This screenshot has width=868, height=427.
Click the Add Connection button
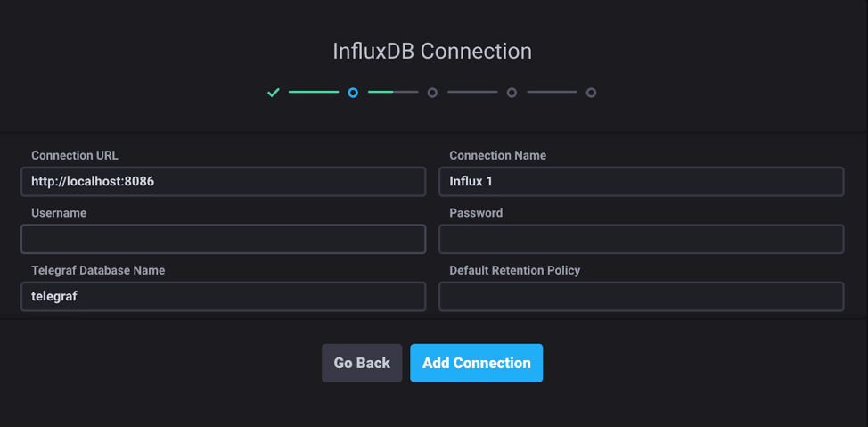476,363
